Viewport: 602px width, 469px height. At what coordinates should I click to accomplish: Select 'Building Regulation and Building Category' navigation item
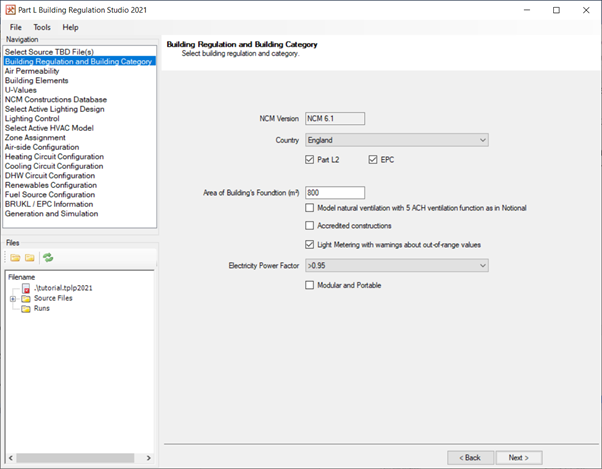79,61
